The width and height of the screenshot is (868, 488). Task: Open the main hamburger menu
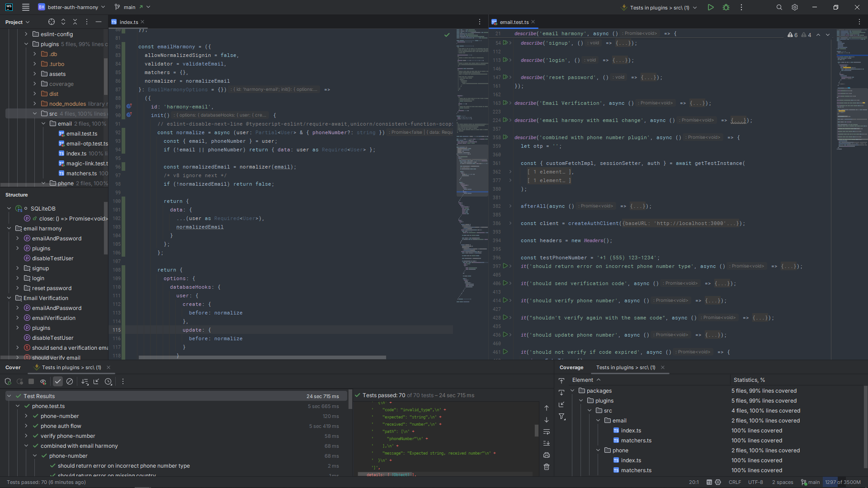click(x=26, y=7)
